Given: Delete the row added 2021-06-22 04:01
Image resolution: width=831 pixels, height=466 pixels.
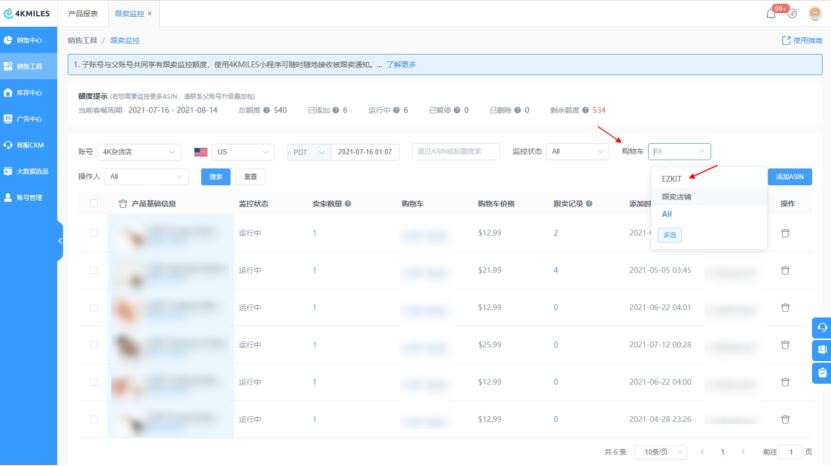Looking at the screenshot, I should (x=785, y=307).
